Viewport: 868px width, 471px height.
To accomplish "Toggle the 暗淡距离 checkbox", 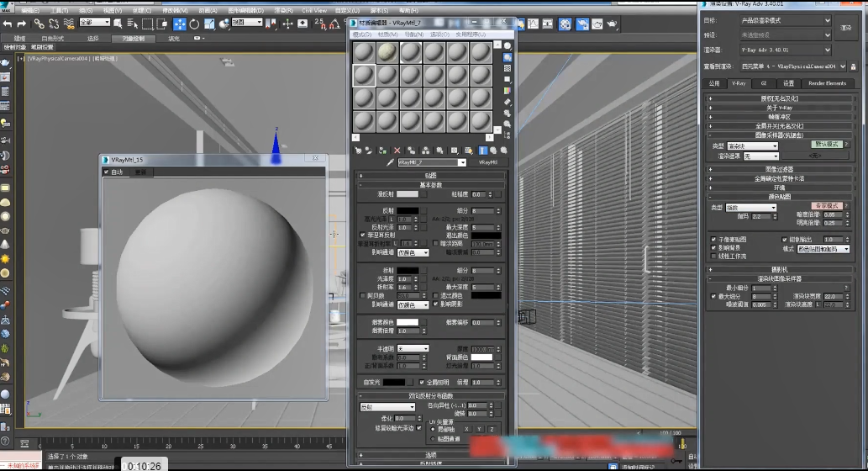I will coord(435,244).
